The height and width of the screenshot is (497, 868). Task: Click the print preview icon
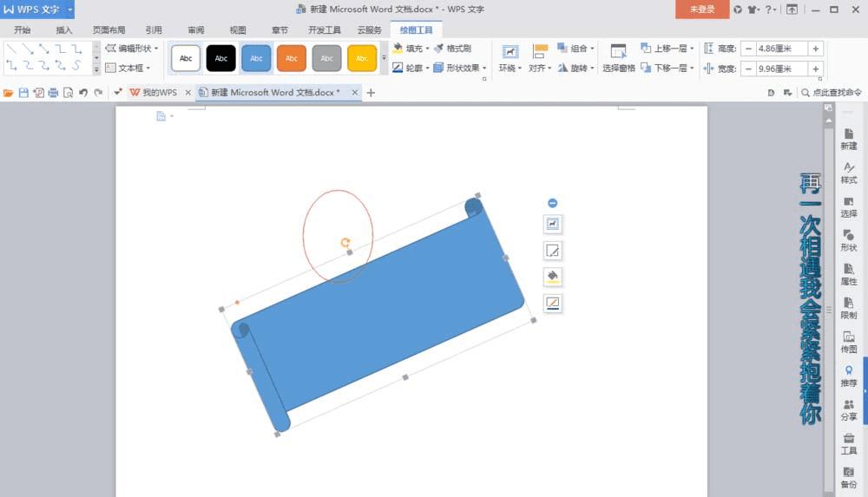point(68,93)
